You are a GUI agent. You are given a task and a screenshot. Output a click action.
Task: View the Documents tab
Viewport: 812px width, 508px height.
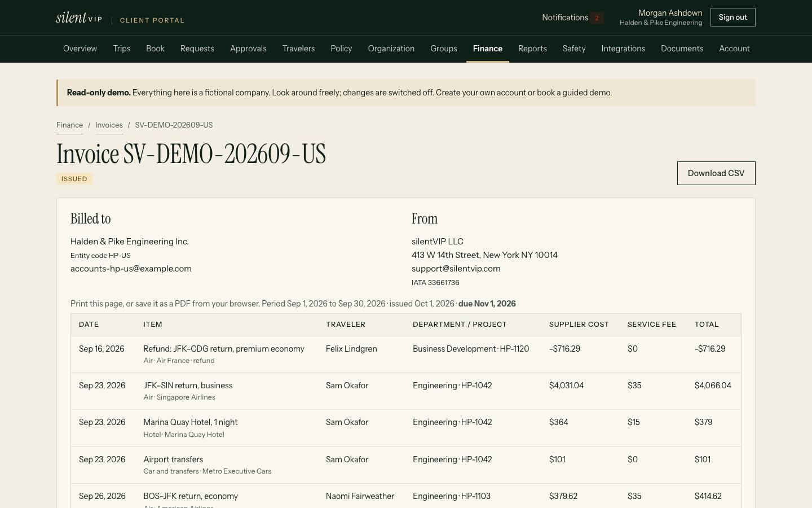682,49
